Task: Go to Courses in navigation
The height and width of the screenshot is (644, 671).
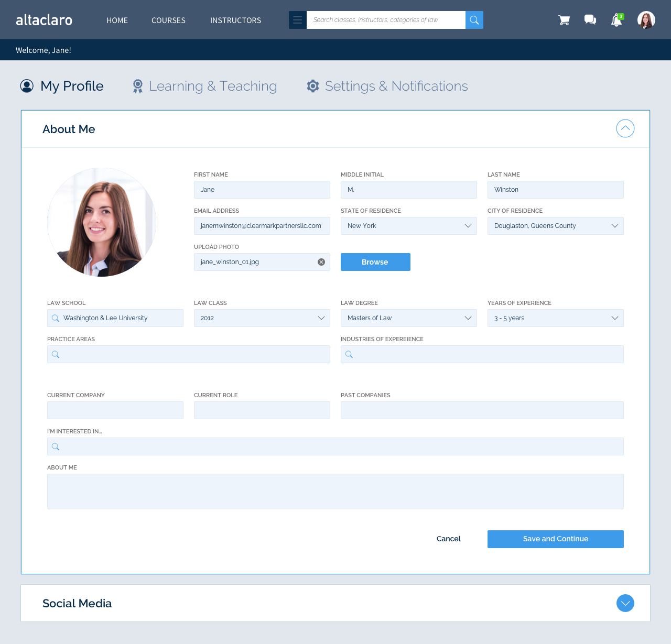Action: click(x=168, y=20)
